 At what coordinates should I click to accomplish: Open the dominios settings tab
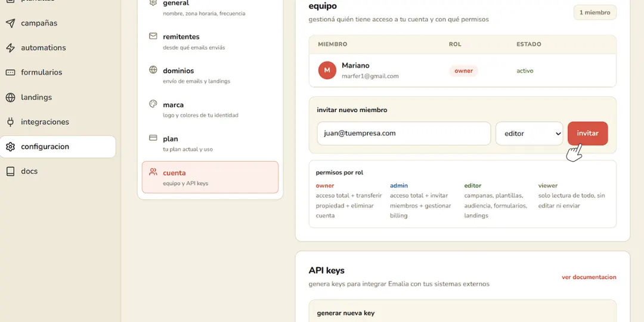(x=210, y=75)
